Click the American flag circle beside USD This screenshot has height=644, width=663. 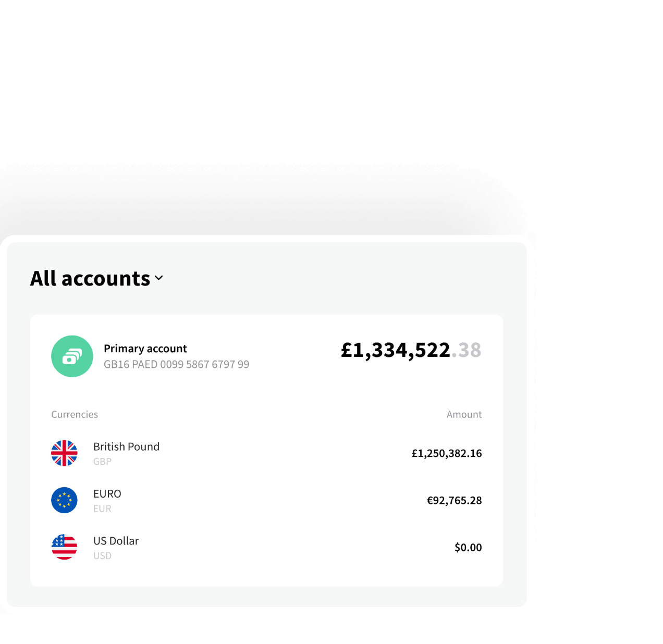point(64,547)
